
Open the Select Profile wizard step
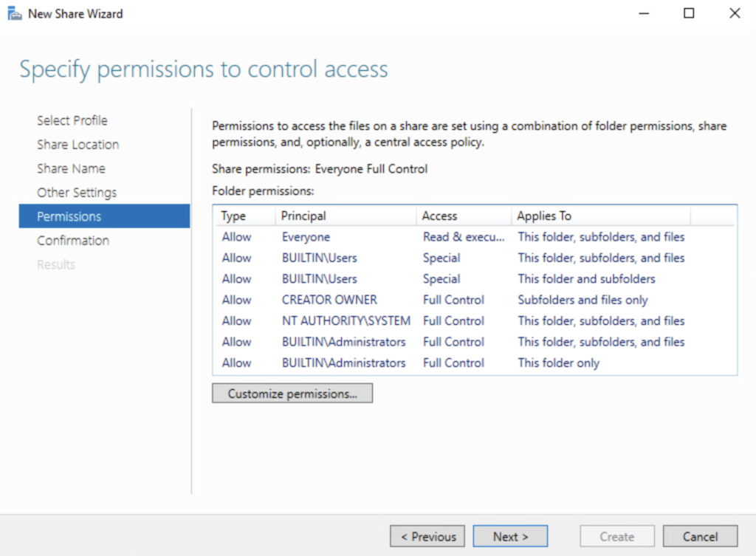tap(72, 120)
